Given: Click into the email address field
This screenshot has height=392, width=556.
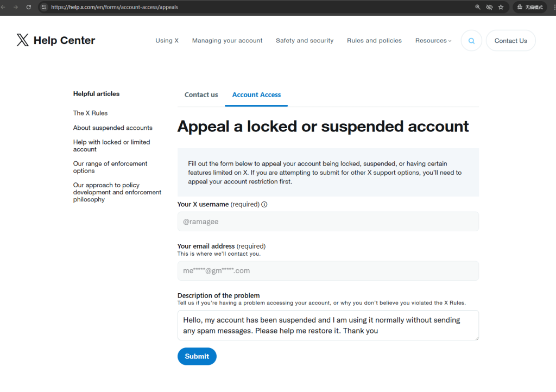Looking at the screenshot, I should point(328,271).
